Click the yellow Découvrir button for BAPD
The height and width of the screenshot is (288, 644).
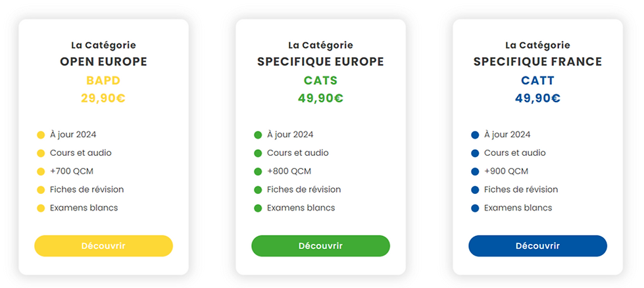103,246
